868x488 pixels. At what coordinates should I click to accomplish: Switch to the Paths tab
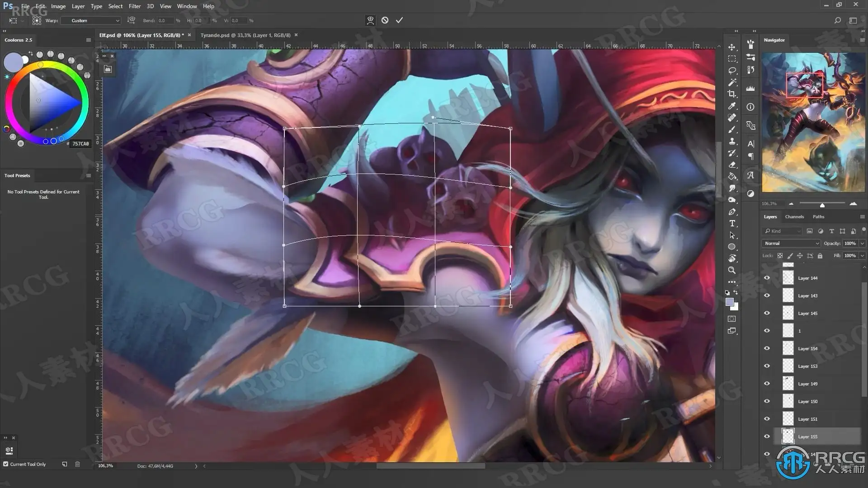point(818,217)
